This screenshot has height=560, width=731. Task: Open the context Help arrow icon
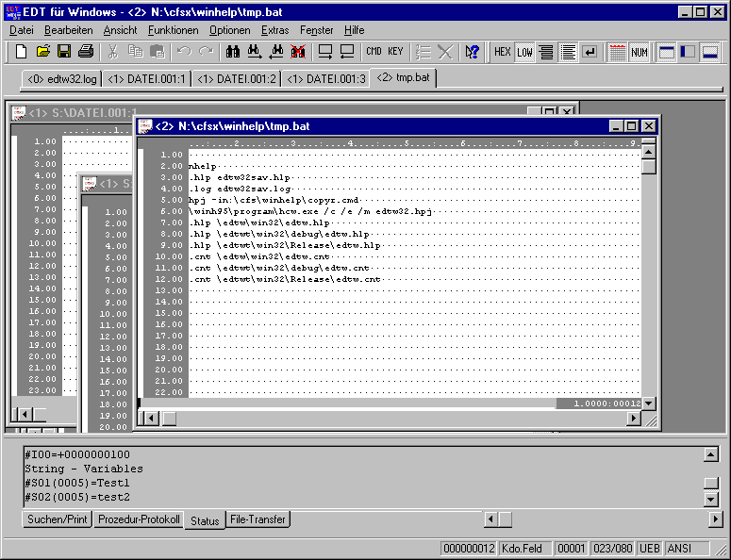[473, 52]
